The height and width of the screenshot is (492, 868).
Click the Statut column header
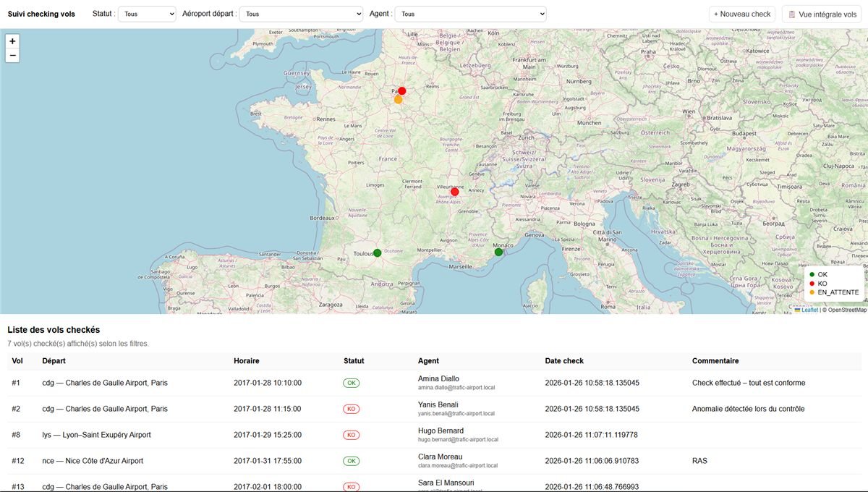coord(354,360)
